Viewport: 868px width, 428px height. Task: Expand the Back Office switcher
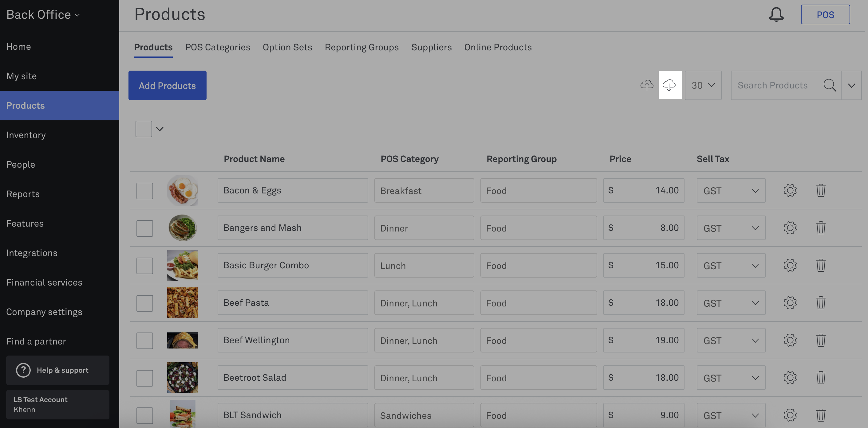pyautogui.click(x=43, y=14)
